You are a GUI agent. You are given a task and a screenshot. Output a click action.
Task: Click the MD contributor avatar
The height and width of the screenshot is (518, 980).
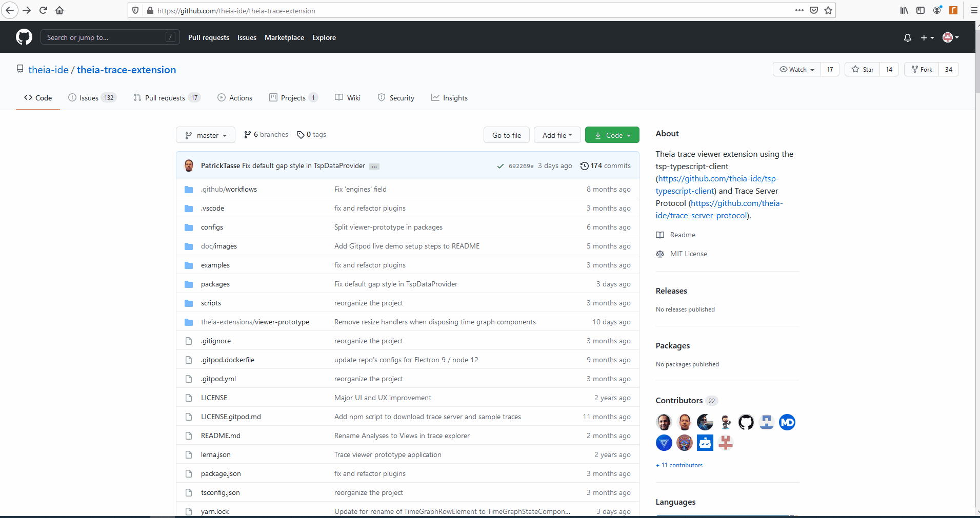tap(787, 422)
